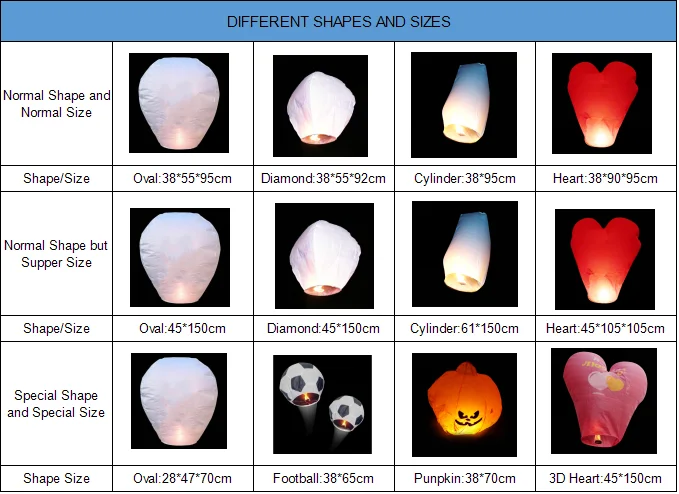
Task: Select the 'Cylinder:61*150cm' cell
Action: point(465,328)
